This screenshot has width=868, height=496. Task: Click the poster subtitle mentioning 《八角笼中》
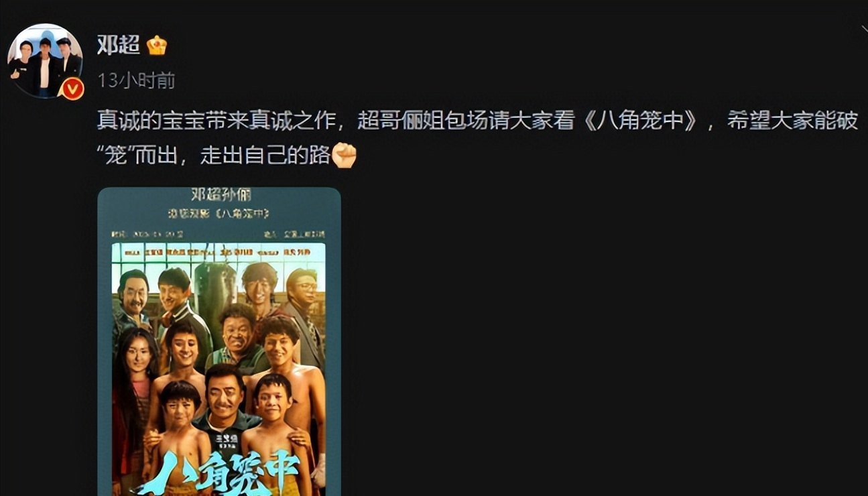tap(219, 214)
